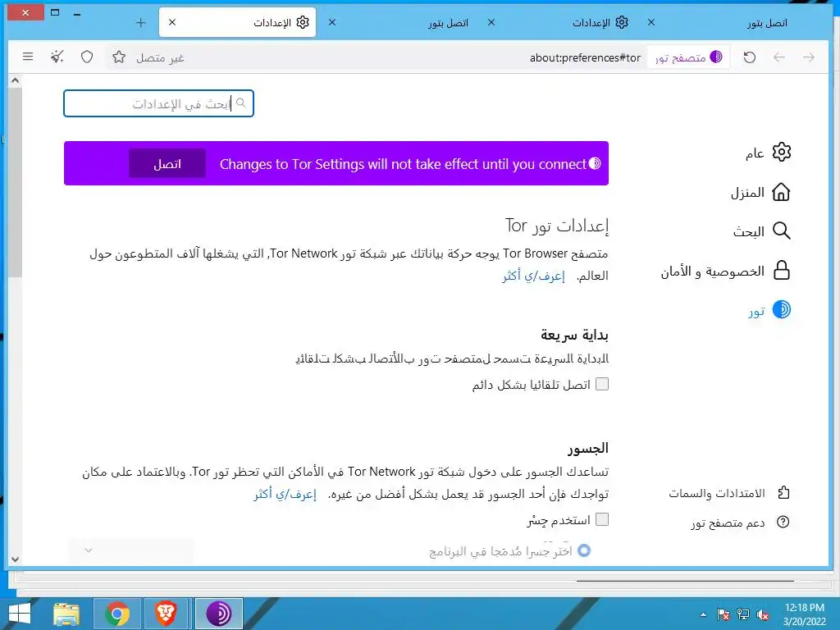Enable اتصل تلقائيا بشكل دائم checkbox
Image resolution: width=840 pixels, height=630 pixels.
coord(602,384)
